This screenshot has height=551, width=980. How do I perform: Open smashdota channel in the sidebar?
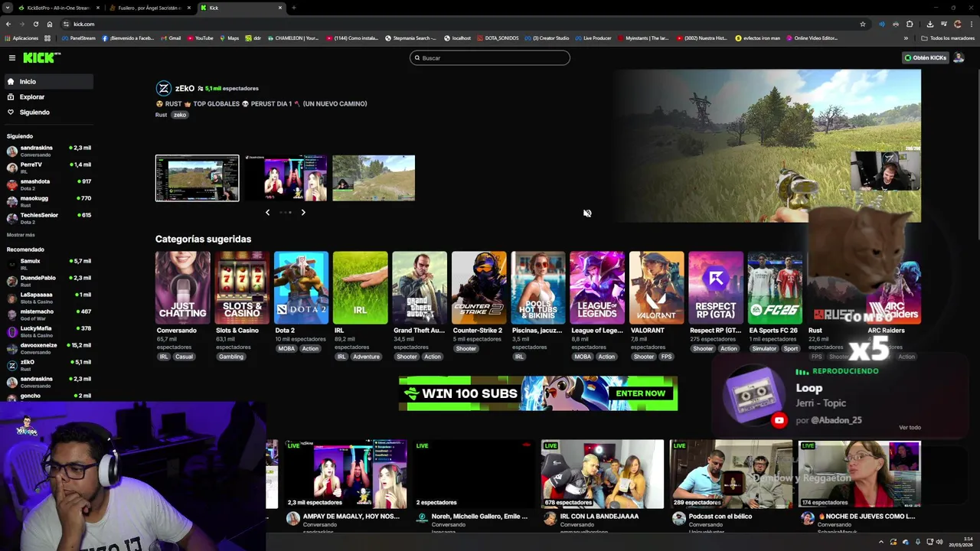[47, 184]
